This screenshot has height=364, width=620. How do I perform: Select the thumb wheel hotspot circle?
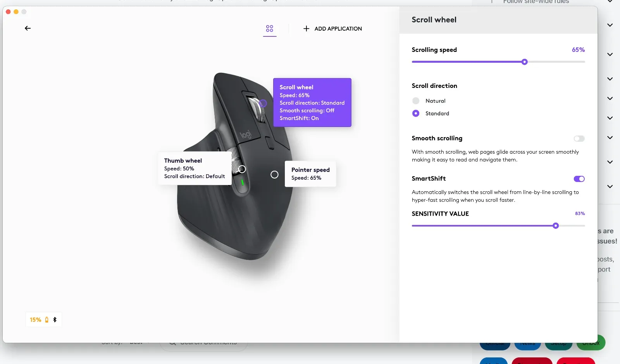pyautogui.click(x=242, y=169)
